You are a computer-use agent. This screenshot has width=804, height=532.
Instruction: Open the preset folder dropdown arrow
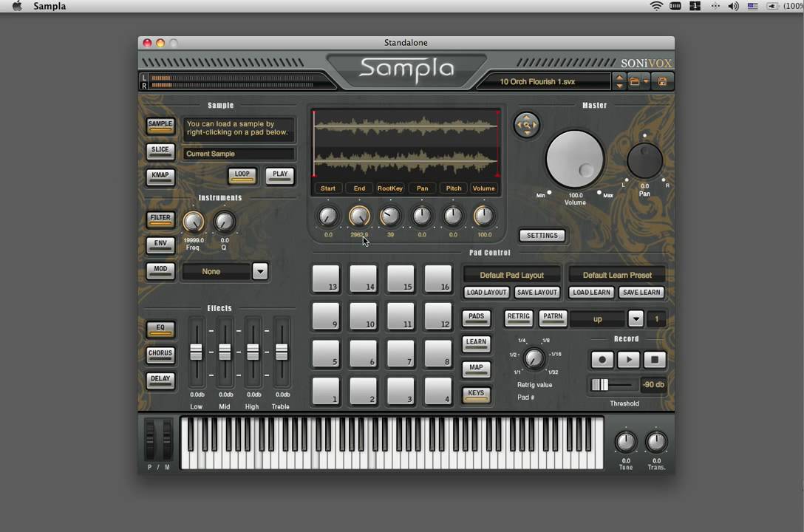tap(646, 81)
